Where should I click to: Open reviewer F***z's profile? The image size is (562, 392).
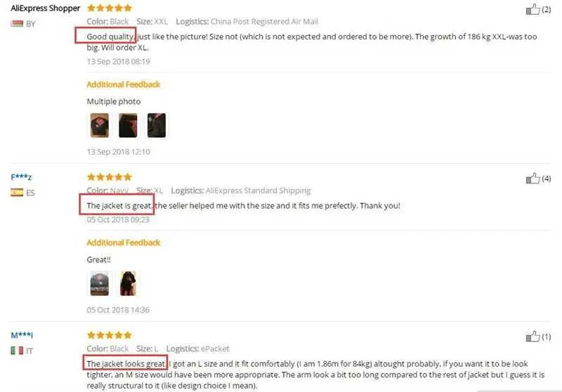(x=21, y=177)
